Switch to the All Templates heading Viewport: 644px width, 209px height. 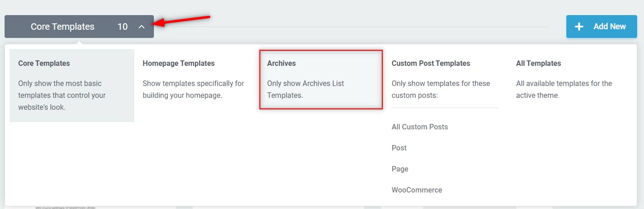[x=538, y=63]
